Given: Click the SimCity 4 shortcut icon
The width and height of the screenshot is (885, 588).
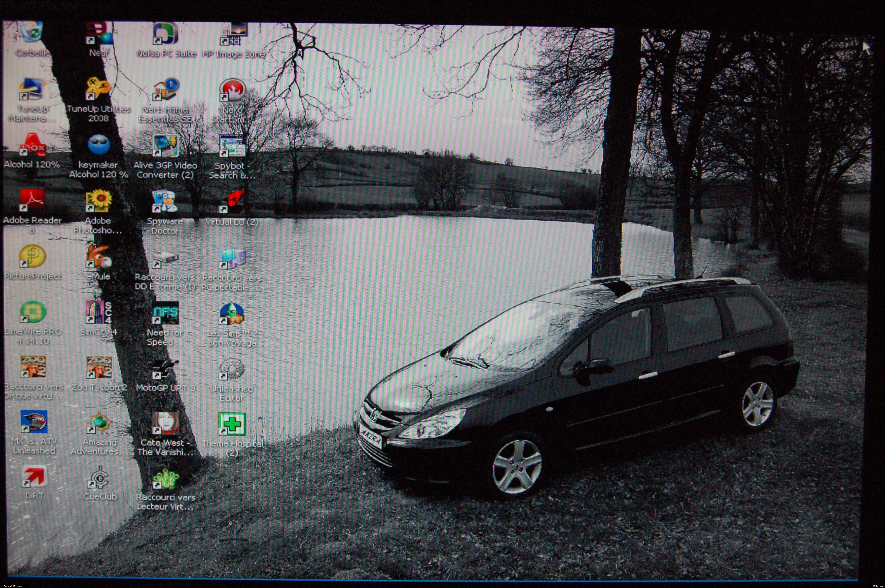Looking at the screenshot, I should click(x=99, y=312).
